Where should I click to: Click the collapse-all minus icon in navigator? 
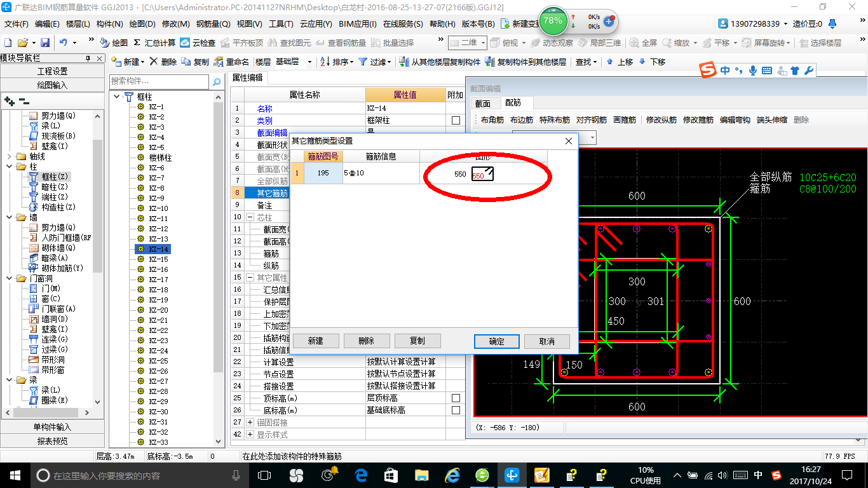pos(24,100)
